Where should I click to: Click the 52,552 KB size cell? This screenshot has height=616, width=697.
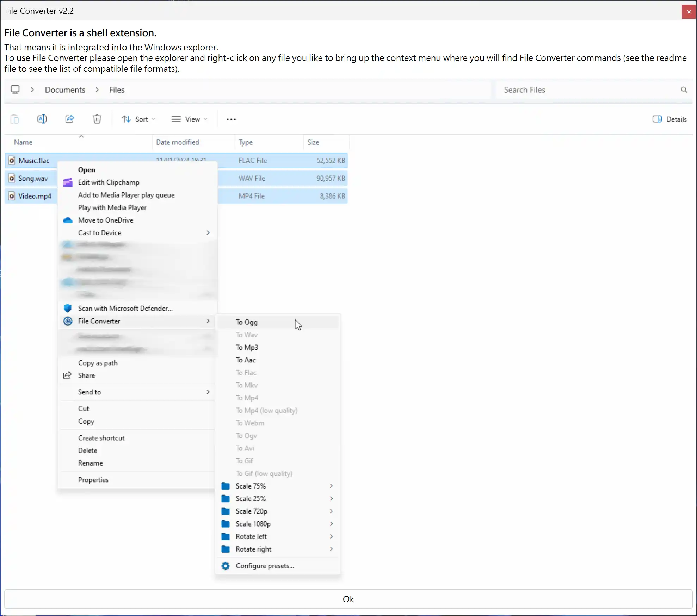pyautogui.click(x=331, y=161)
